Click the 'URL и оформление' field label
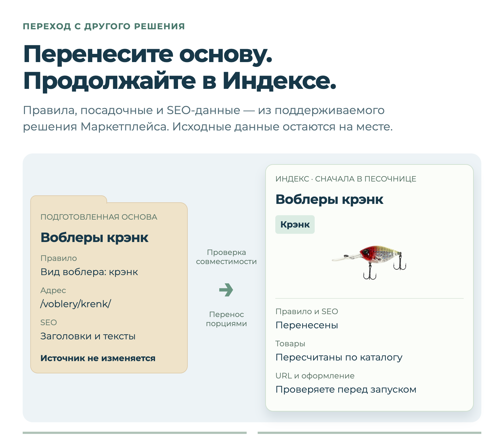504x438 pixels. tap(315, 376)
